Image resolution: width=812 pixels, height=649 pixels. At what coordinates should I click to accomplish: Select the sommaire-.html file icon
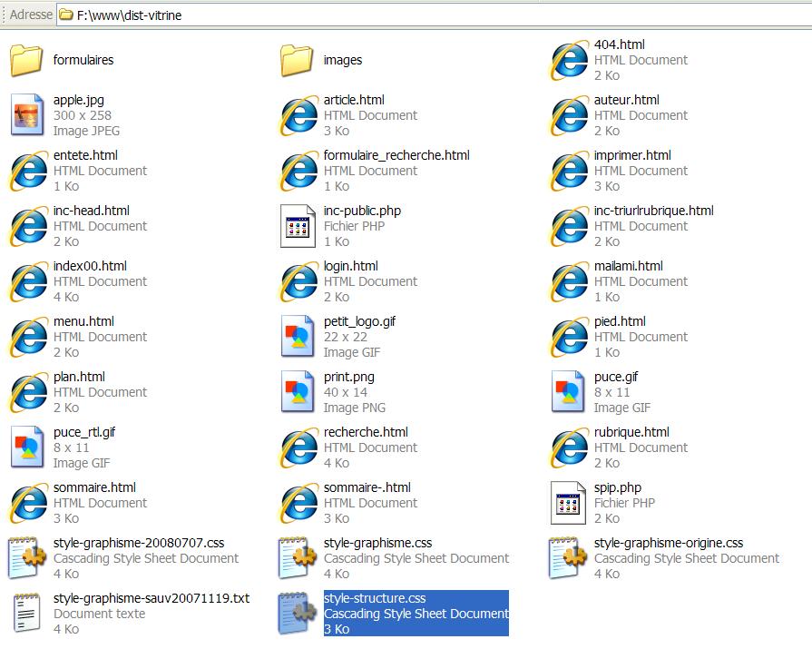[x=298, y=504]
